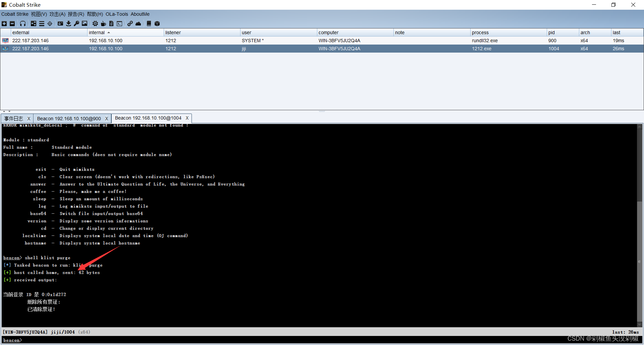Close the Beacon 192.168.10.100@1004 tab

187,118
